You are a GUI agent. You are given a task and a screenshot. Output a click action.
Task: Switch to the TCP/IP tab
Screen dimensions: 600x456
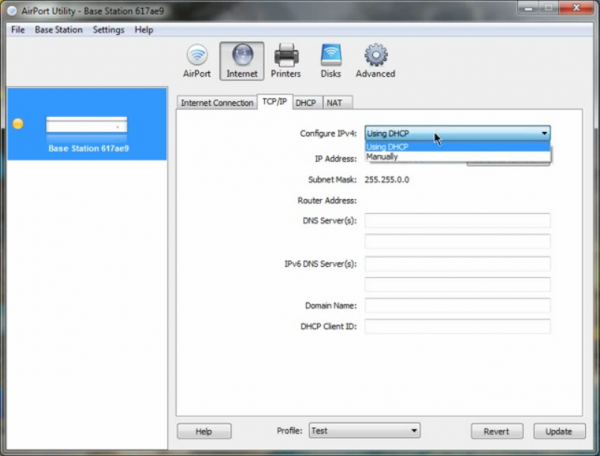tap(274, 102)
